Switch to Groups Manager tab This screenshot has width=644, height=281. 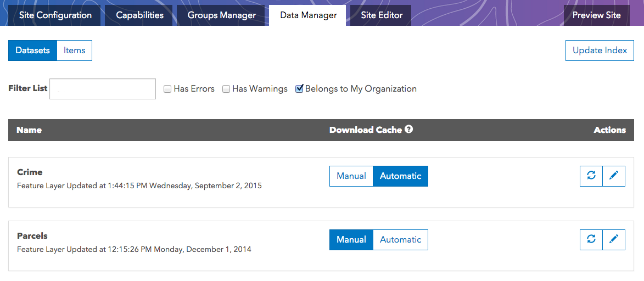pyautogui.click(x=222, y=15)
